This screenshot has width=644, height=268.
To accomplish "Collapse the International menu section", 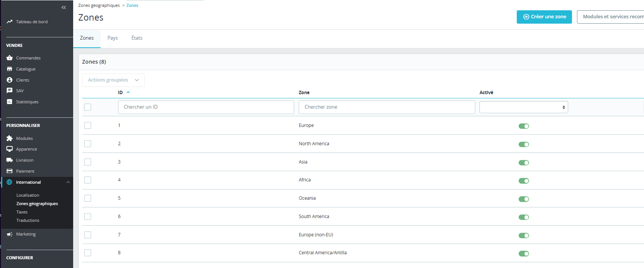I will pos(68,182).
